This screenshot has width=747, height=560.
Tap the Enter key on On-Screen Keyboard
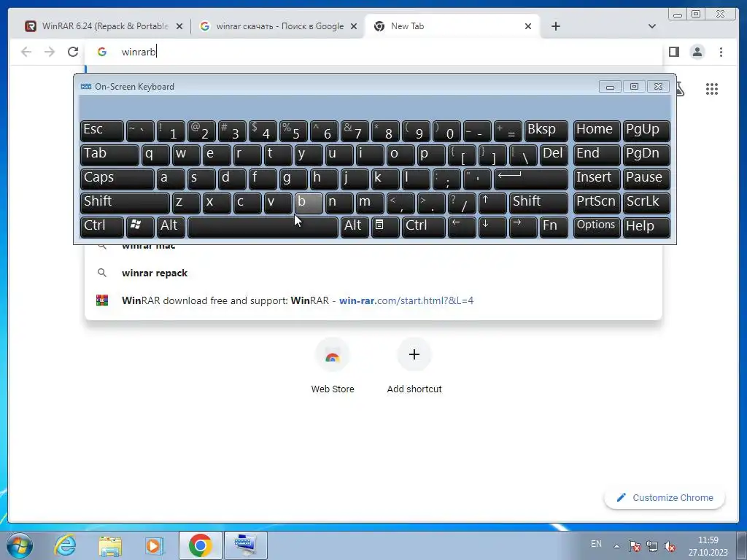(531, 179)
